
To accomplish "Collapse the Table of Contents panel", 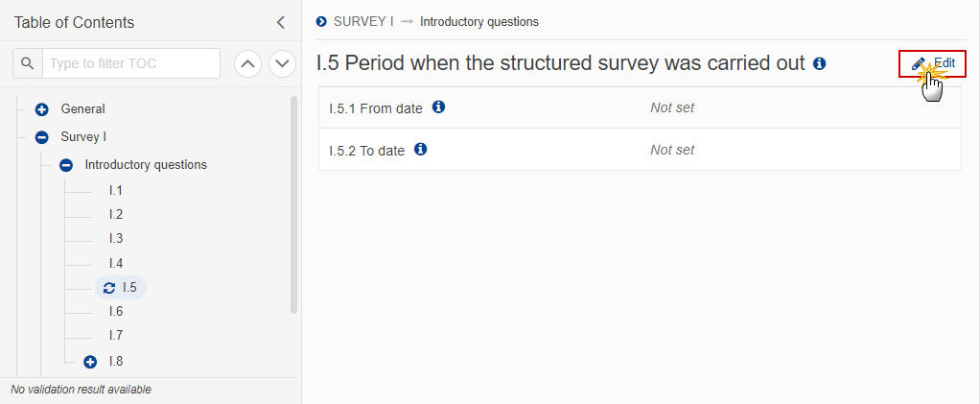I will click(x=281, y=23).
